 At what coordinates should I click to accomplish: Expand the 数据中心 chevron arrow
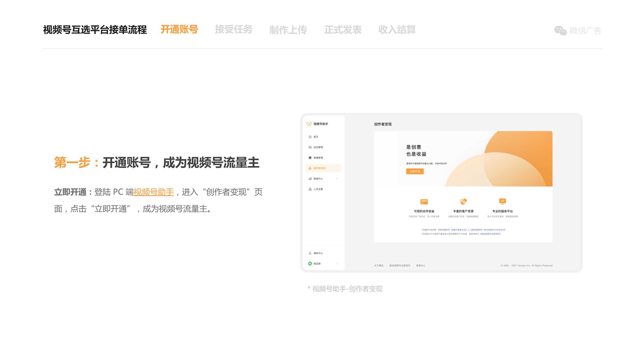(337, 179)
